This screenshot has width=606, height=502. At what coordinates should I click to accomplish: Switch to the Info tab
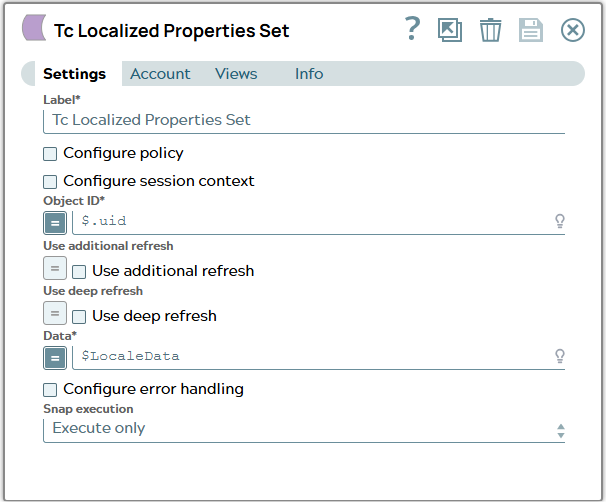309,73
